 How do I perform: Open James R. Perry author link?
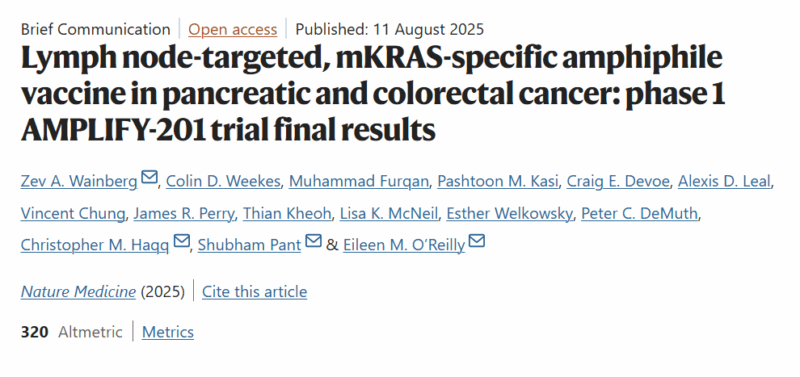(184, 213)
